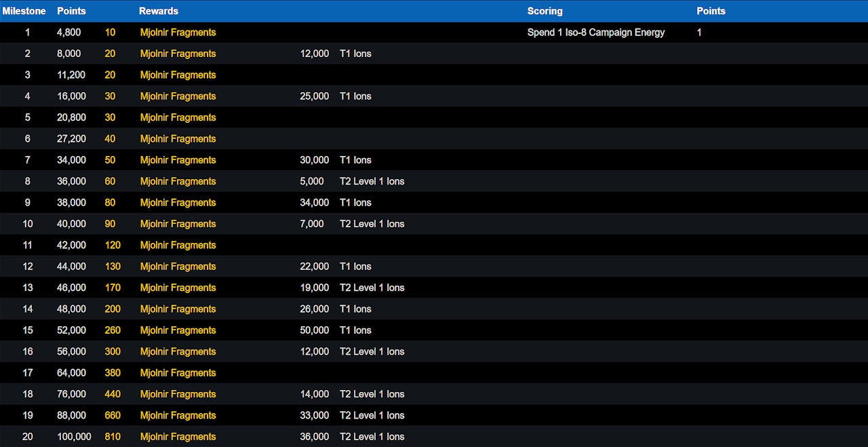
Task: Click the 8,000 points cell
Action: coord(69,54)
